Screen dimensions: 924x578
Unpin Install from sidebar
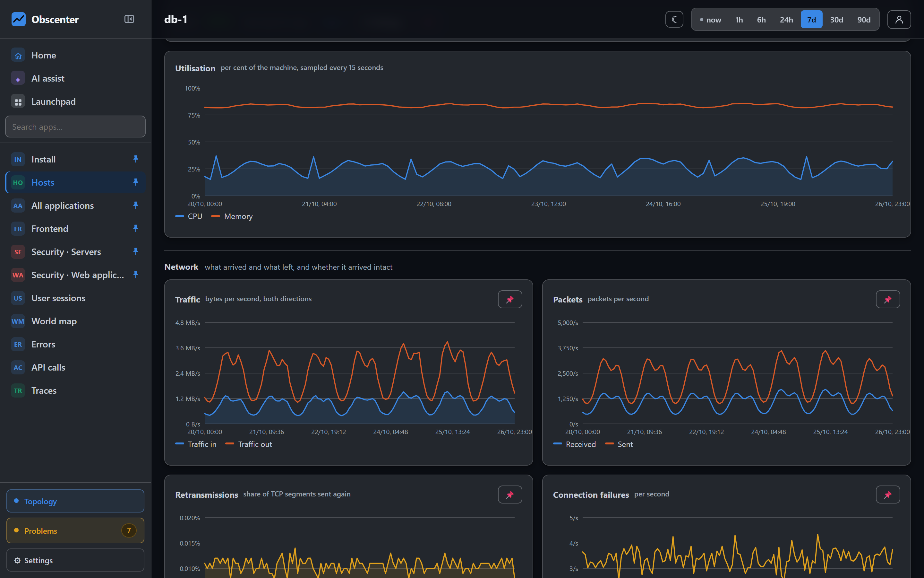[135, 159]
